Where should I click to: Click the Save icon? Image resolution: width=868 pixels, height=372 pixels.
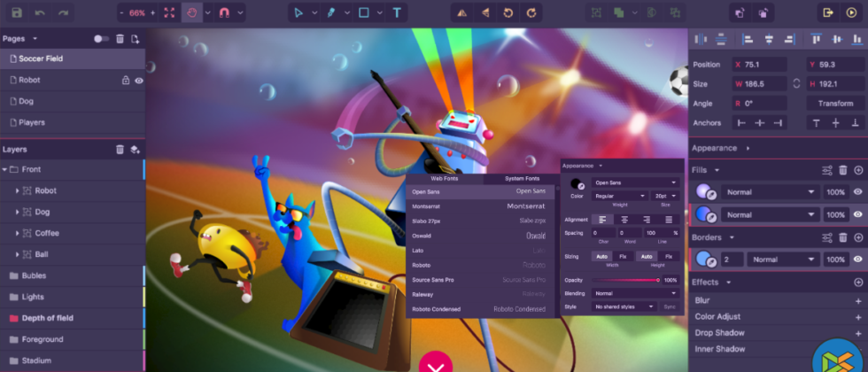(16, 13)
